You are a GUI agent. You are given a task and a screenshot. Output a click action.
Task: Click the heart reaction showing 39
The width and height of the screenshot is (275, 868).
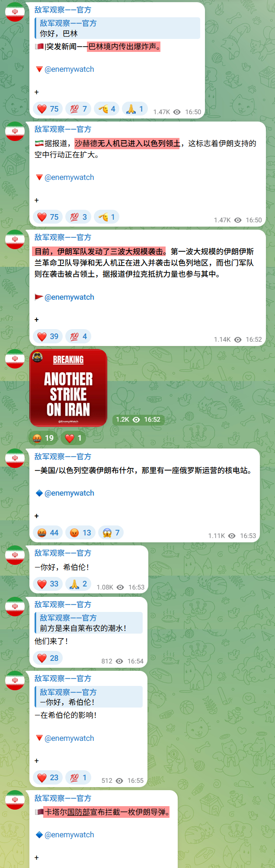[x=48, y=336]
